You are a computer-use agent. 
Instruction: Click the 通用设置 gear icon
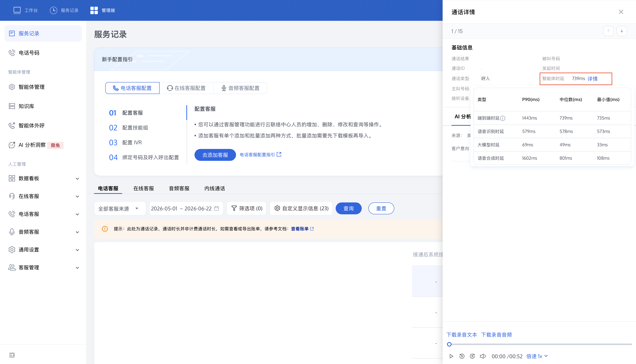tap(12, 250)
